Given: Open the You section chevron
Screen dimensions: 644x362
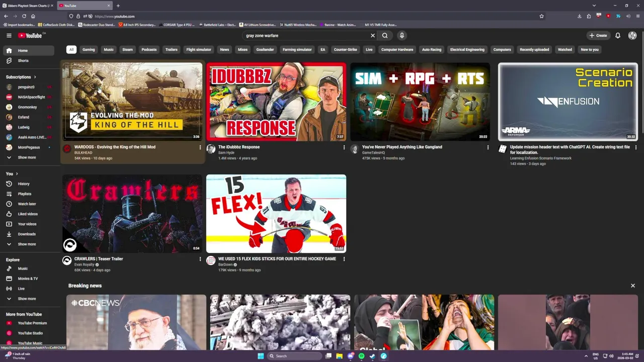Looking at the screenshot, I should pos(17,174).
